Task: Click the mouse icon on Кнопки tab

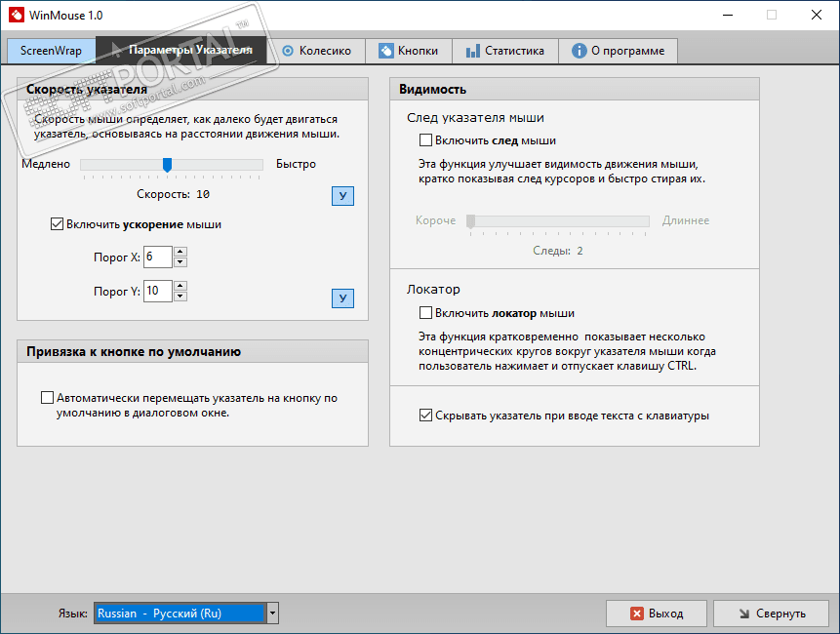Action: tap(385, 51)
